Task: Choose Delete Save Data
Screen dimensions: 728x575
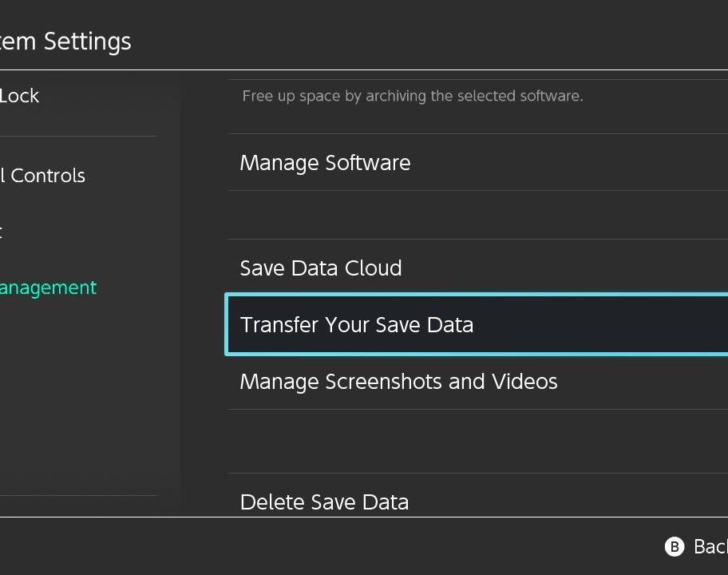Action: [324, 502]
